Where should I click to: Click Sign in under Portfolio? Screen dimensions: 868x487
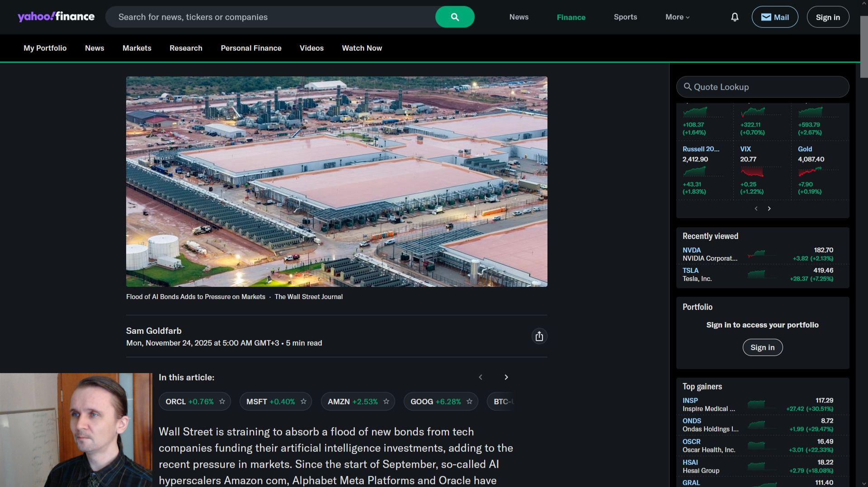coord(762,347)
